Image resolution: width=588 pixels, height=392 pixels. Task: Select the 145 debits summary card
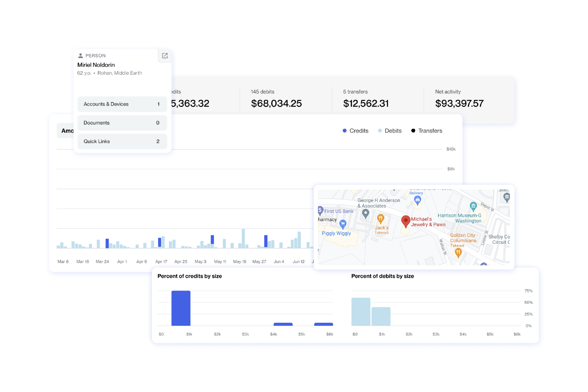click(x=276, y=99)
